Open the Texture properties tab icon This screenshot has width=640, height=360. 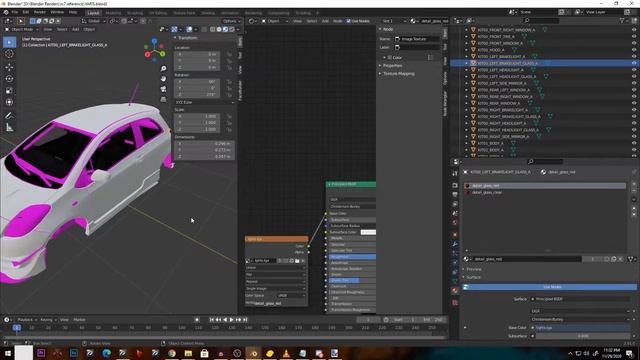(455, 302)
